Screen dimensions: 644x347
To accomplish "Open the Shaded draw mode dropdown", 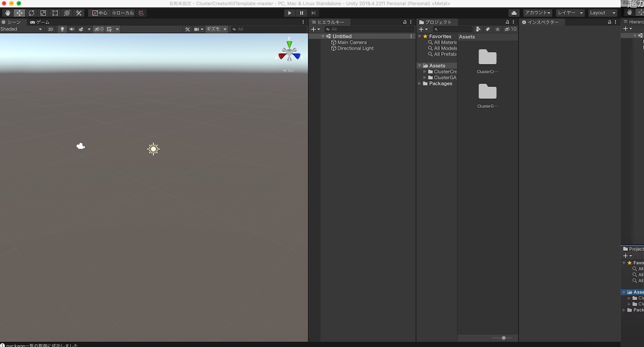I will pos(20,29).
